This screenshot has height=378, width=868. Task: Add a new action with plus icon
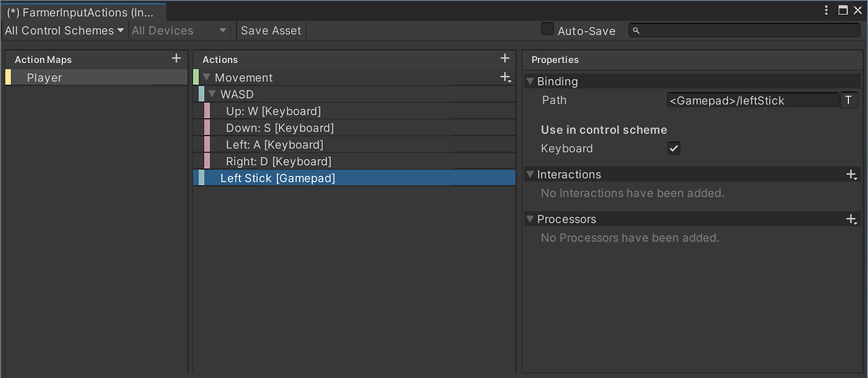tap(505, 59)
